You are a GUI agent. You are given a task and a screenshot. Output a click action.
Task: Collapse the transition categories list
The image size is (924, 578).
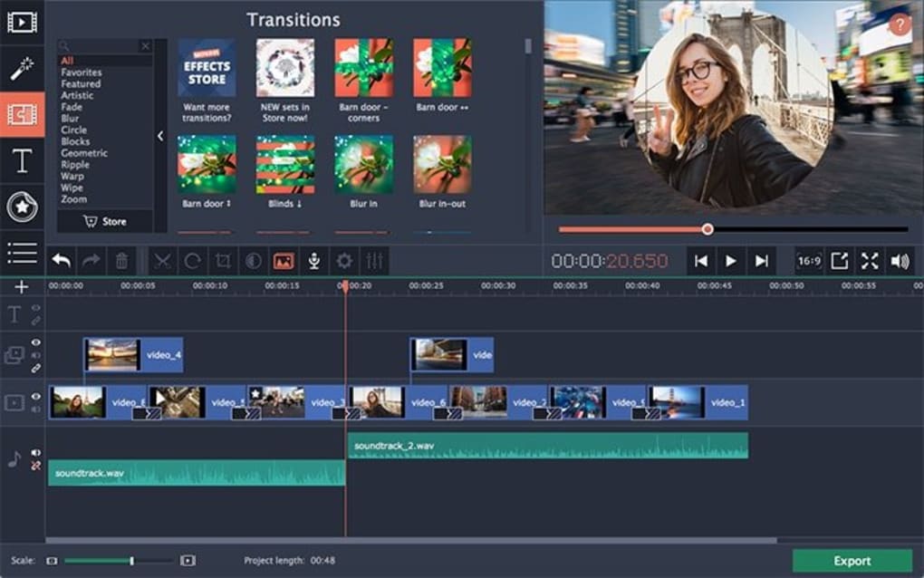coord(160,136)
